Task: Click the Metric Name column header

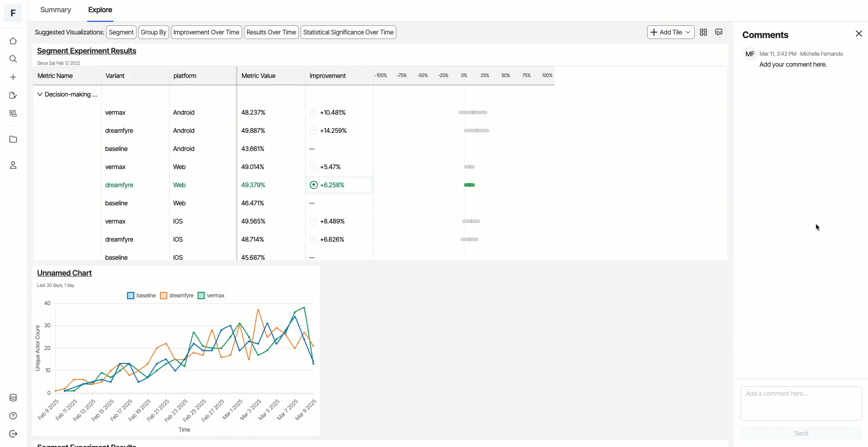Action: click(x=67, y=76)
